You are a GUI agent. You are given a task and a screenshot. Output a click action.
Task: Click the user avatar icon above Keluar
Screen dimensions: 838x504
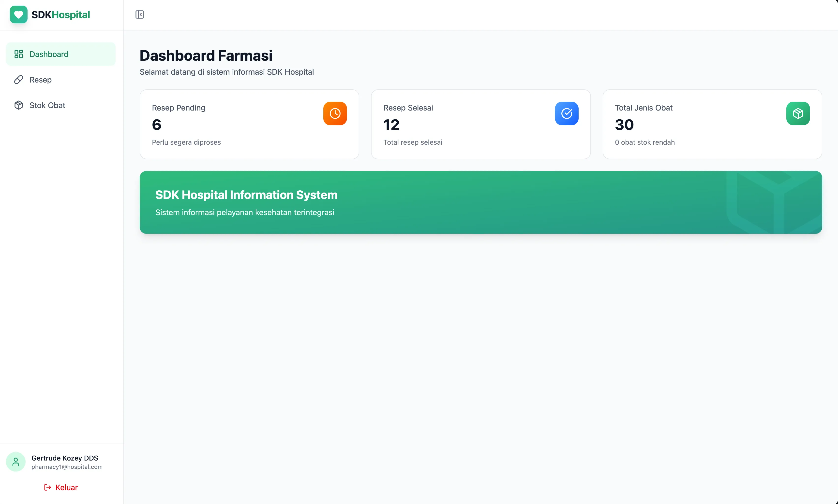click(x=16, y=462)
